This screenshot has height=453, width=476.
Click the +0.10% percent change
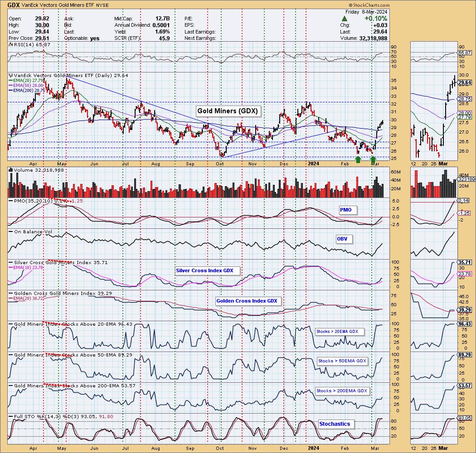pos(376,19)
